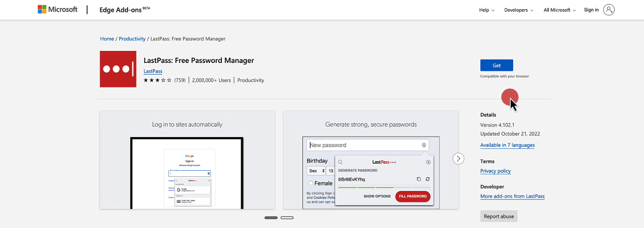Click the Sign in text
This screenshot has height=228, width=644.
pos(591,10)
